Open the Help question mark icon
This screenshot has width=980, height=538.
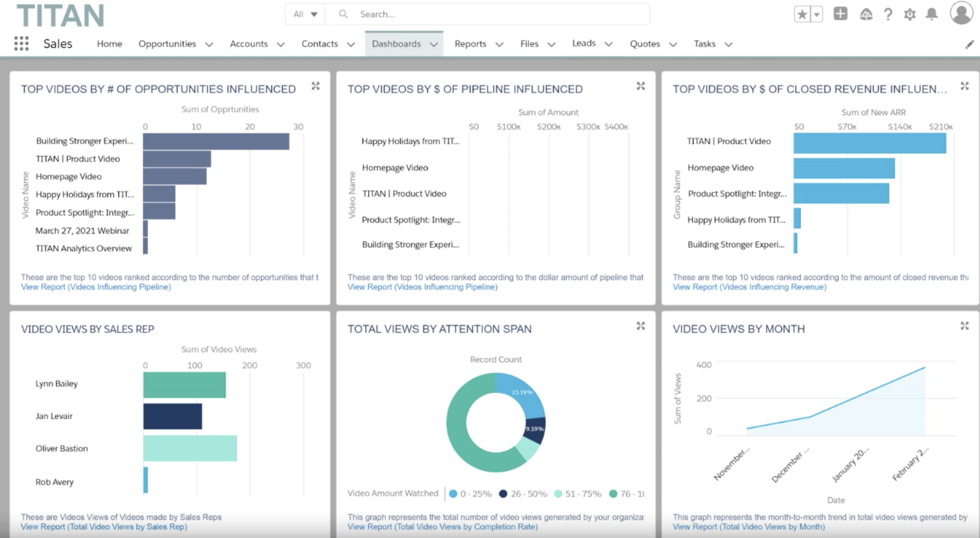pos(888,14)
